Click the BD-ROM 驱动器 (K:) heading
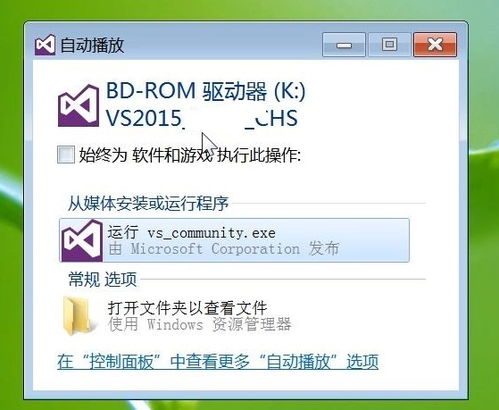499x410 pixels. (205, 91)
